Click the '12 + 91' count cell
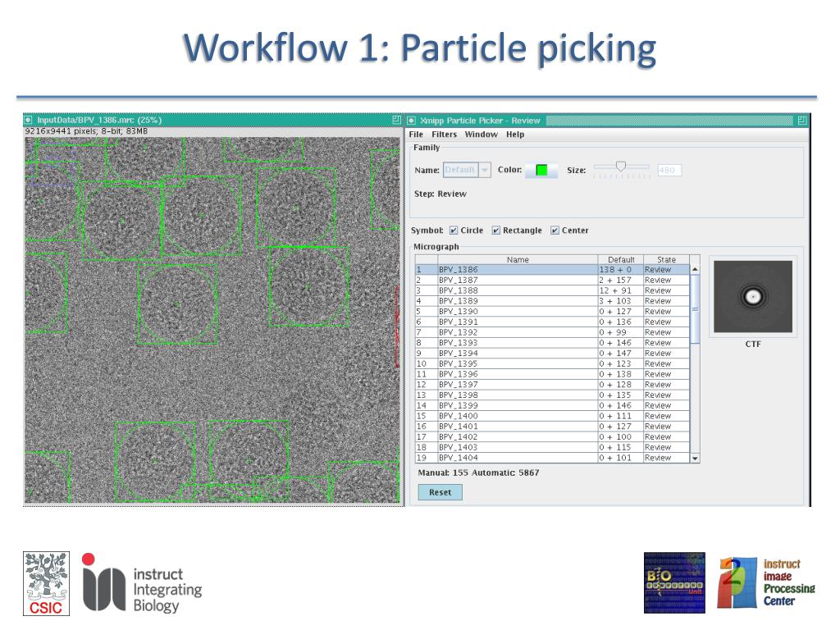Screen dimensions: 840x630 [x=621, y=290]
